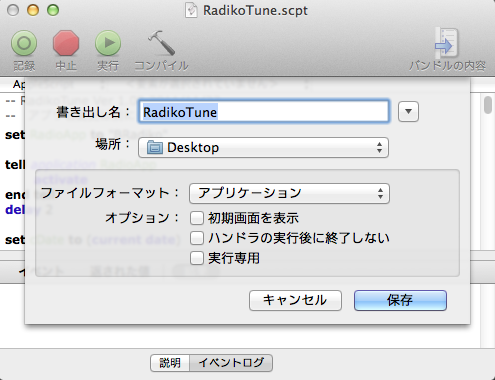Image resolution: width=495 pixels, height=380 pixels.
Task: Expand the save dialog with the disclosure arrow
Action: tap(408, 112)
